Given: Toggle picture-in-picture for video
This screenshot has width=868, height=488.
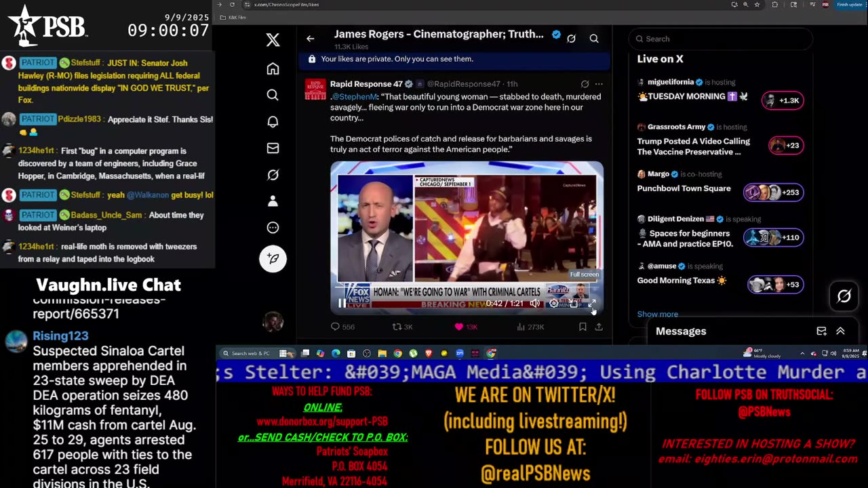Looking at the screenshot, I should point(573,303).
